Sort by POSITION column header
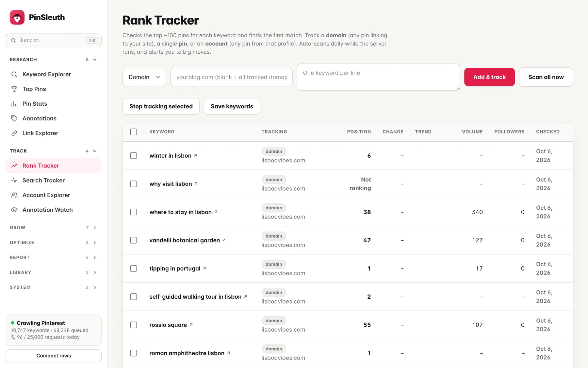 click(x=359, y=132)
